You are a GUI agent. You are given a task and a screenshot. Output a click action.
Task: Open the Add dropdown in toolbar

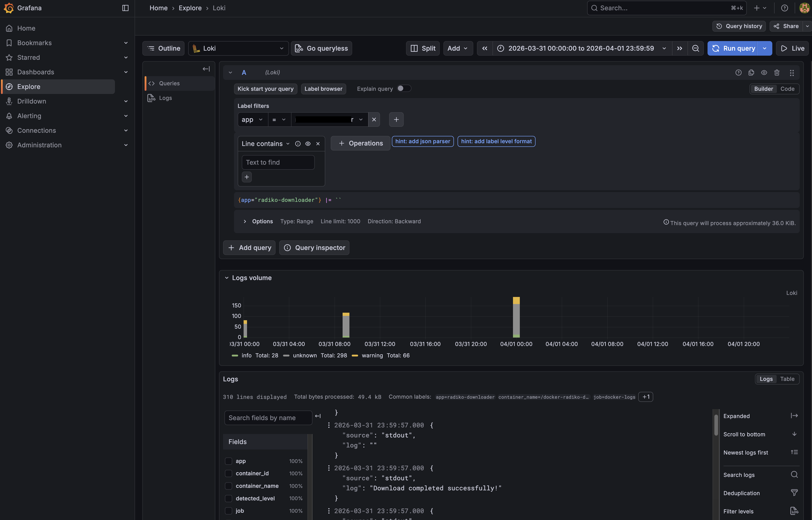458,48
